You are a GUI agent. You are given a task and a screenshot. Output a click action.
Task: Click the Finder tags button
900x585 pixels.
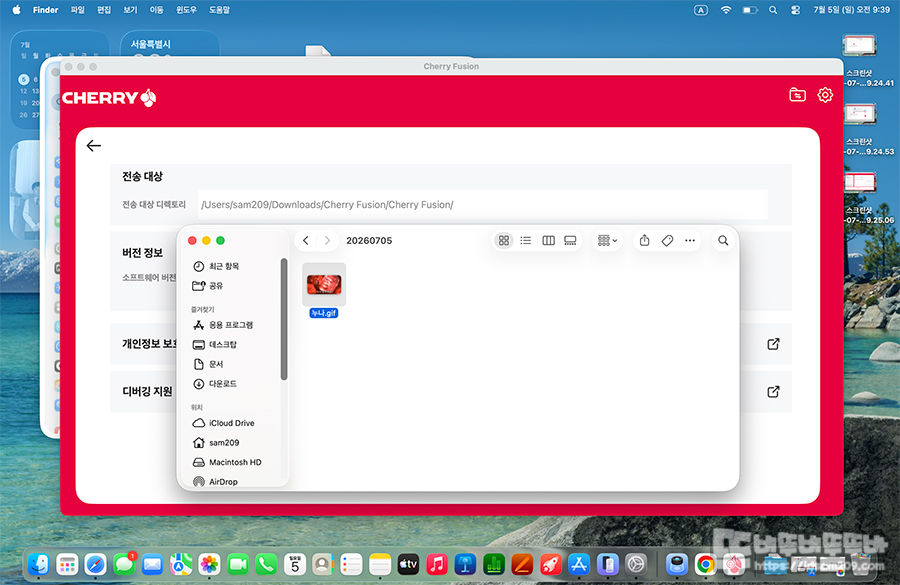[667, 241]
